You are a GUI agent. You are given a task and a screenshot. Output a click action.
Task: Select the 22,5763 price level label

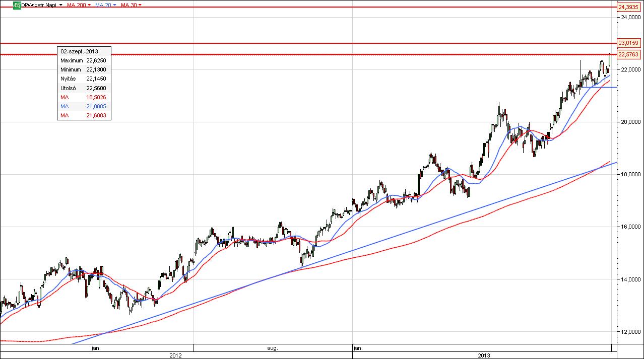click(628, 54)
